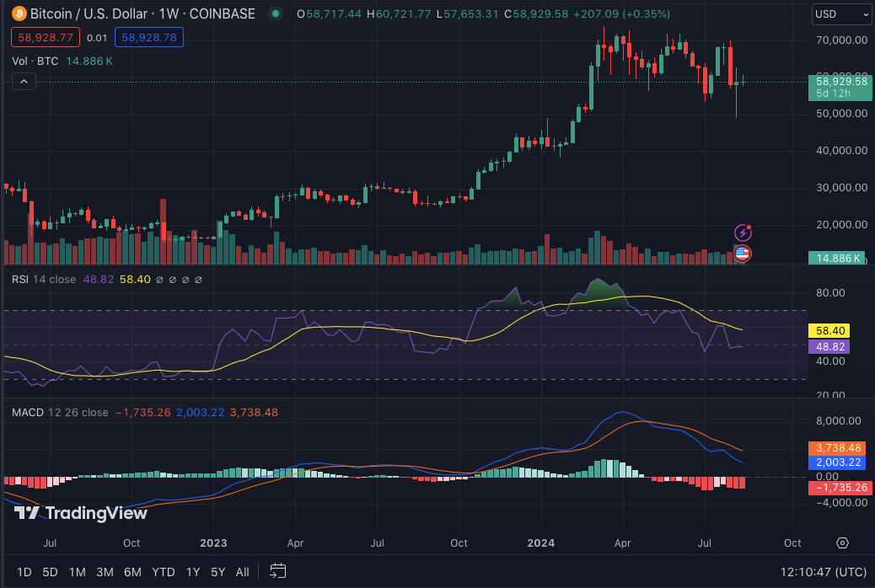Collapse the indicator legend with chevron
The image size is (875, 588).
tap(24, 82)
